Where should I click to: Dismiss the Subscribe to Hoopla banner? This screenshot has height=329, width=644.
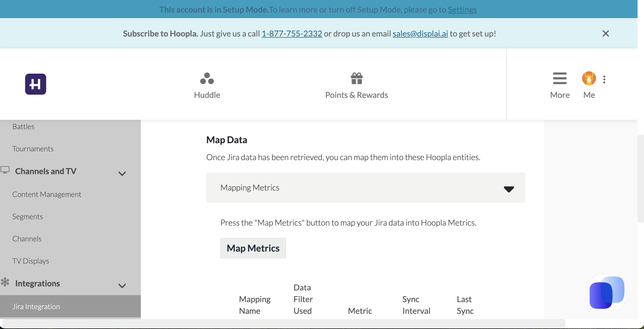[x=606, y=34]
